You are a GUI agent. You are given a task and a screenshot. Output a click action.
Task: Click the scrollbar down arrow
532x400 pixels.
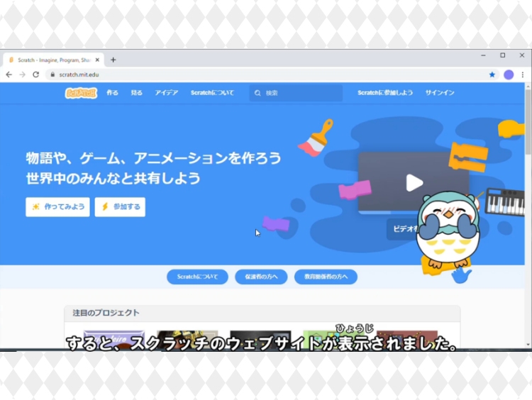tap(528, 345)
